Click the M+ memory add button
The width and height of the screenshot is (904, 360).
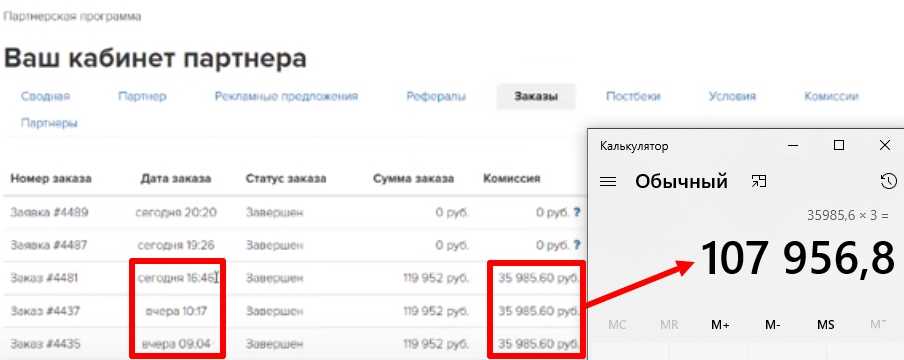click(720, 325)
